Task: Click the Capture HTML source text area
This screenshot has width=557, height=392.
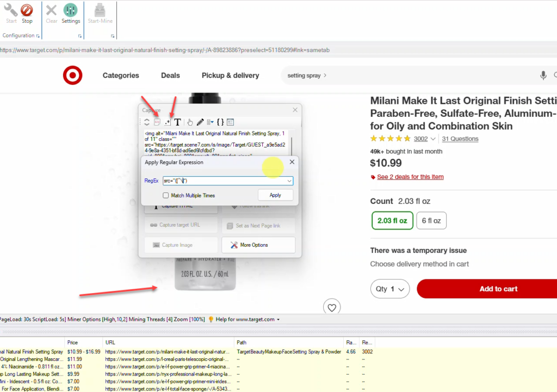Action: pyautogui.click(x=216, y=143)
